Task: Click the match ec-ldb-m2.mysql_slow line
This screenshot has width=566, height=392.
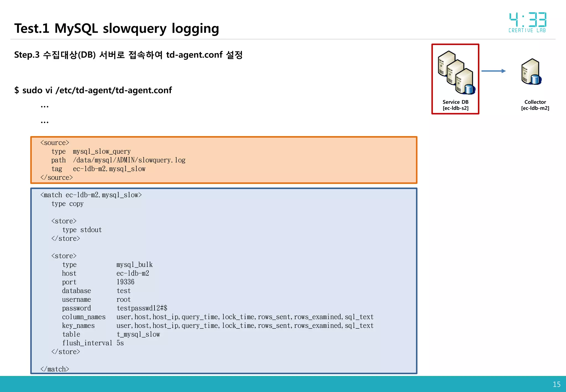Action: (91, 195)
